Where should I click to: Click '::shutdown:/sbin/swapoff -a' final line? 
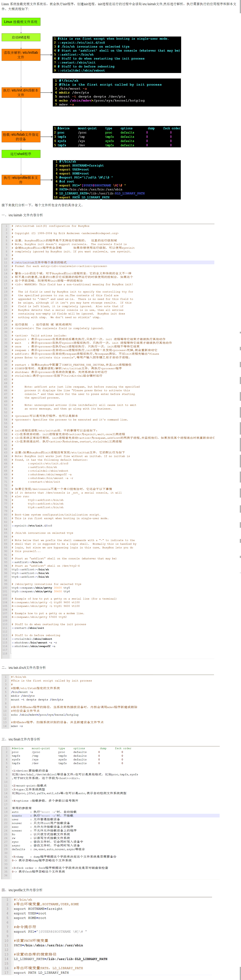click(x=33, y=646)
